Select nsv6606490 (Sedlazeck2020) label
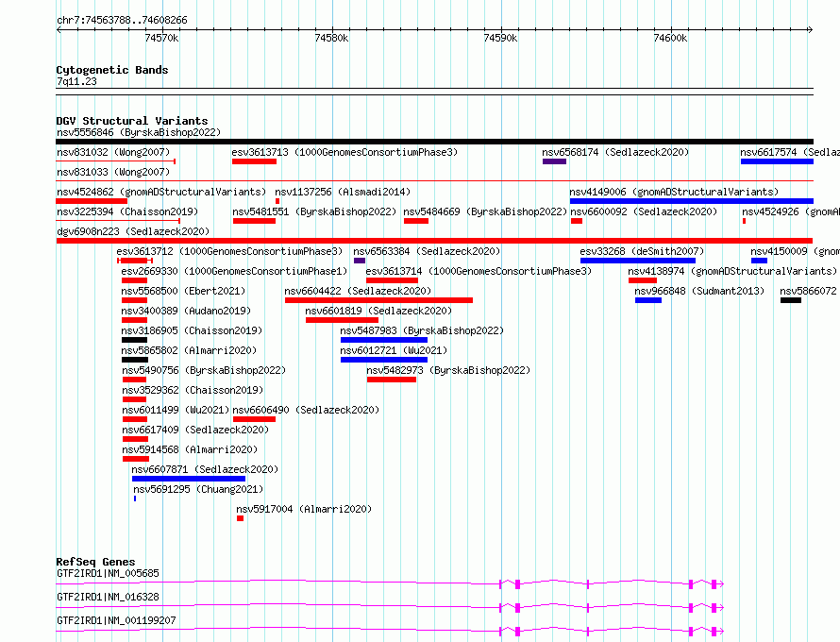 click(306, 410)
